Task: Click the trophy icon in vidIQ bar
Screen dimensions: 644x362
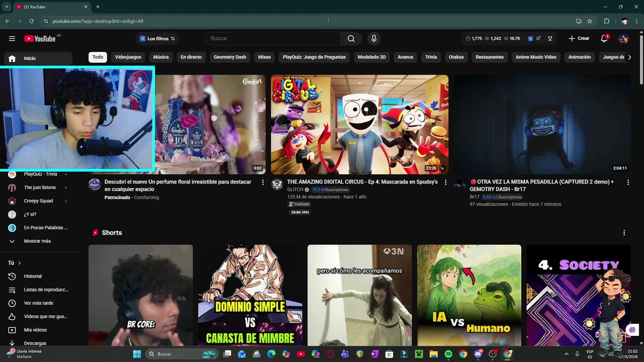Action: point(550,39)
